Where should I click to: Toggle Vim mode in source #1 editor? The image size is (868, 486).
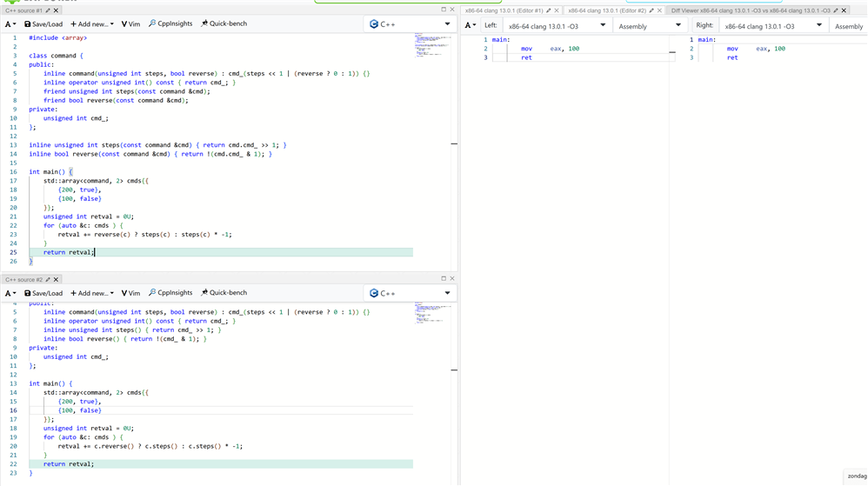click(x=130, y=24)
